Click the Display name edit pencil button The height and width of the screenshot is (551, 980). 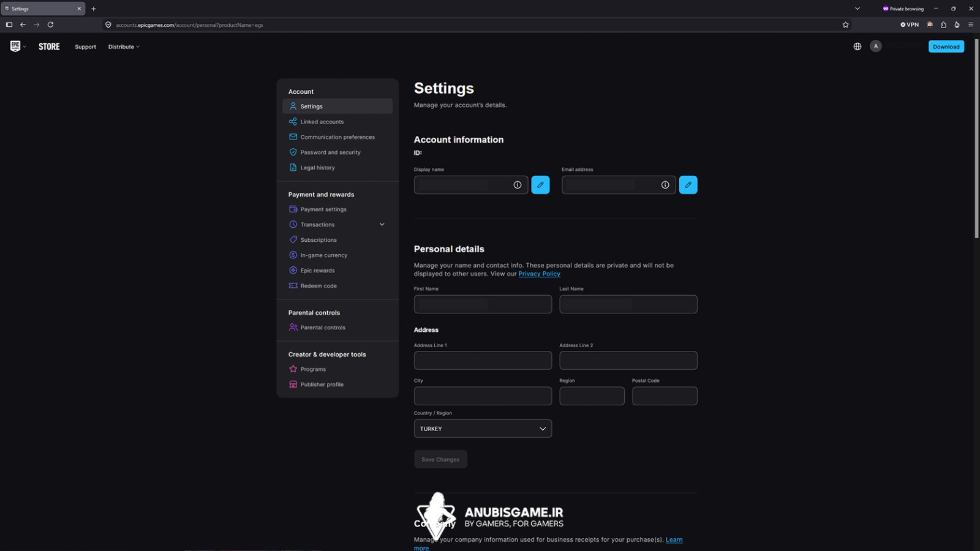coord(540,185)
